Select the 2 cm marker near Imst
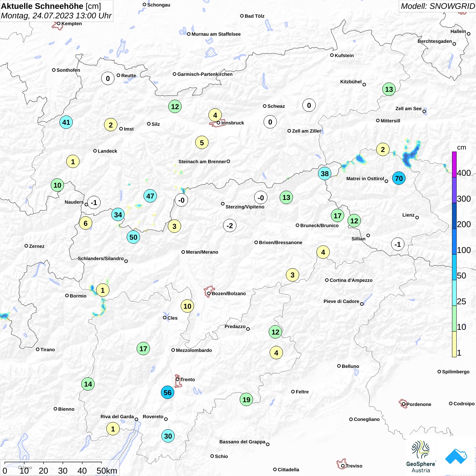Viewport: 476px width, 476px height. click(x=111, y=125)
